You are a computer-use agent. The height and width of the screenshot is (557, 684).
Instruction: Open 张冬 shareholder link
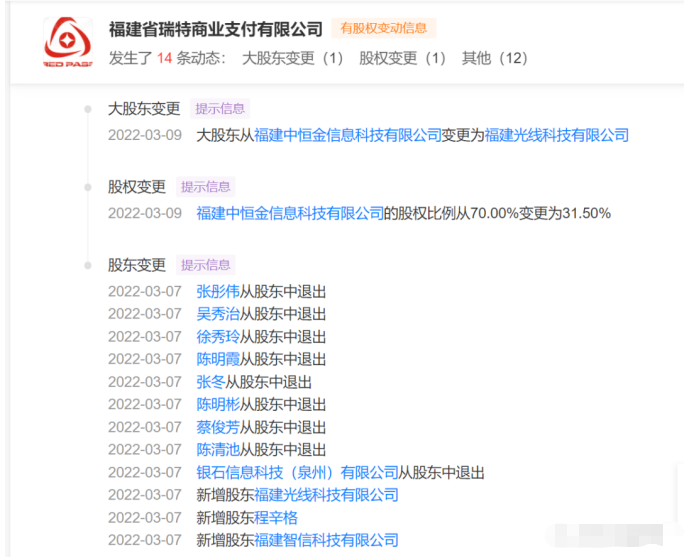211,382
